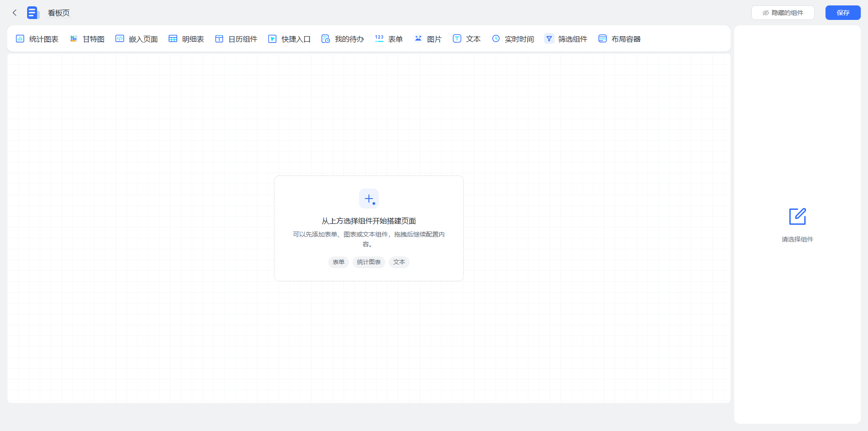The image size is (868, 431).
Task: Add a 表单 form component from toolbar
Action: pyautogui.click(x=389, y=39)
